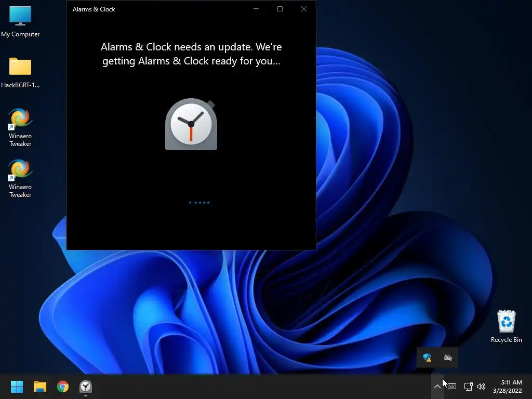Viewport: 532px width, 399px height.
Task: Click the OneDrive cloud tray icon
Action: 448,357
